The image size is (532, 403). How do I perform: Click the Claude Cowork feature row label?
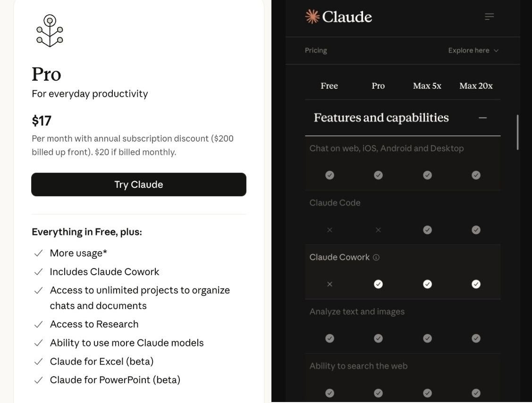(339, 257)
